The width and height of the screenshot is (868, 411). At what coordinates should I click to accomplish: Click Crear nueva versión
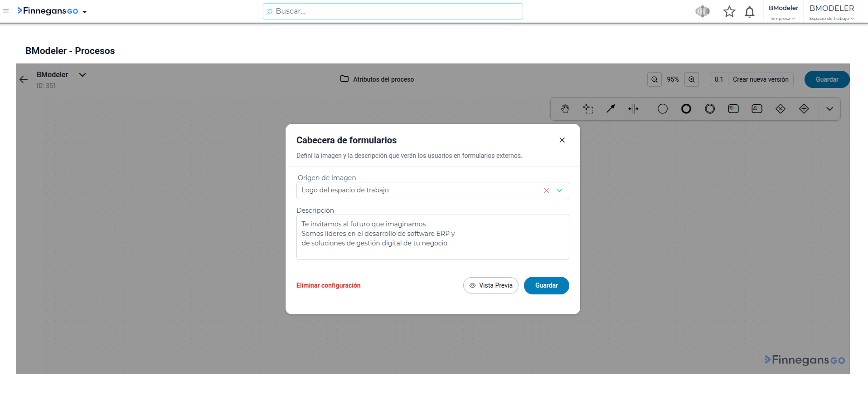[x=761, y=79]
